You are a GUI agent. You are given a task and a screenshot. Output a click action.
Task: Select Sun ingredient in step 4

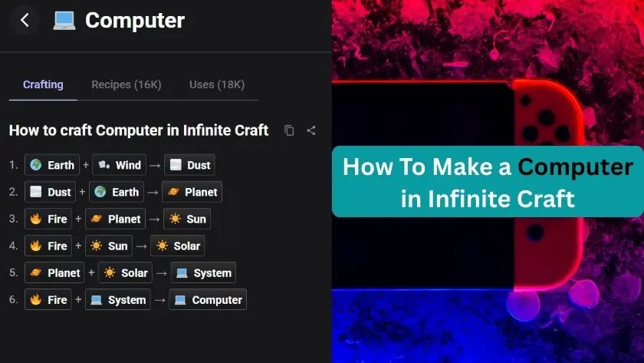click(109, 246)
